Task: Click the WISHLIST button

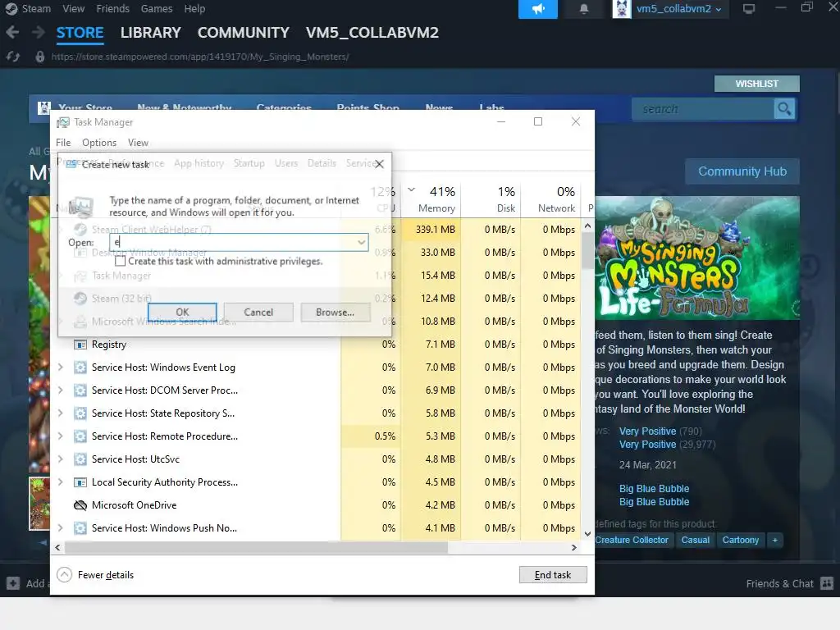Action: (756, 84)
